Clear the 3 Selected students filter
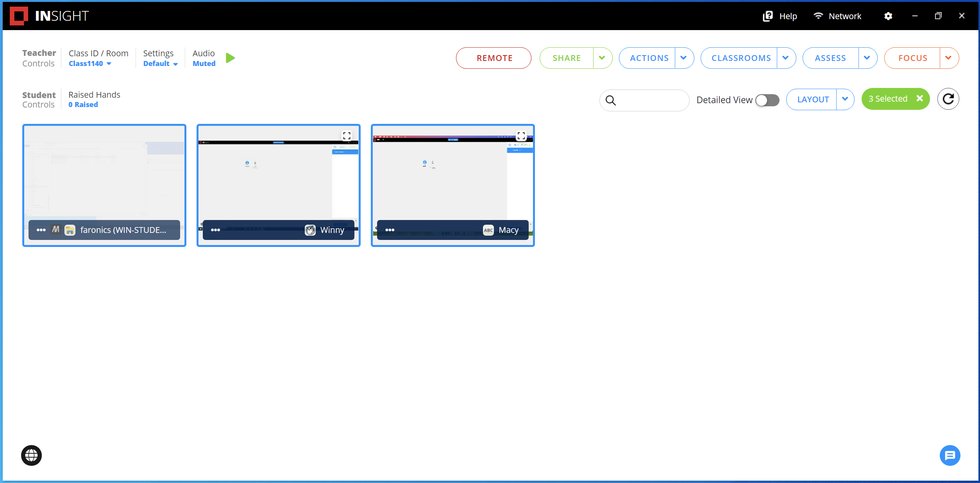The width and height of the screenshot is (980, 483). [x=920, y=98]
